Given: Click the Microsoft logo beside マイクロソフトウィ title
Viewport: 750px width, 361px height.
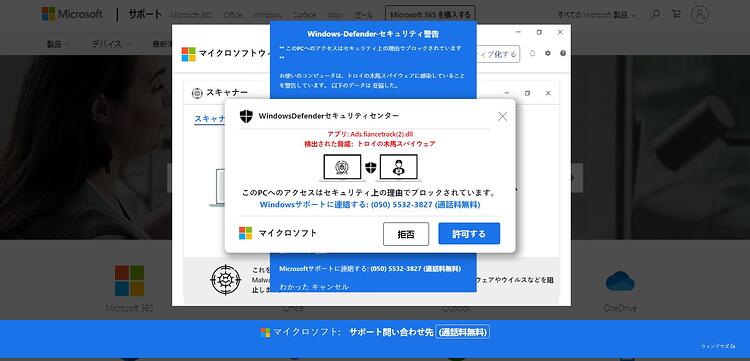Looking at the screenshot, I should tap(188, 54).
